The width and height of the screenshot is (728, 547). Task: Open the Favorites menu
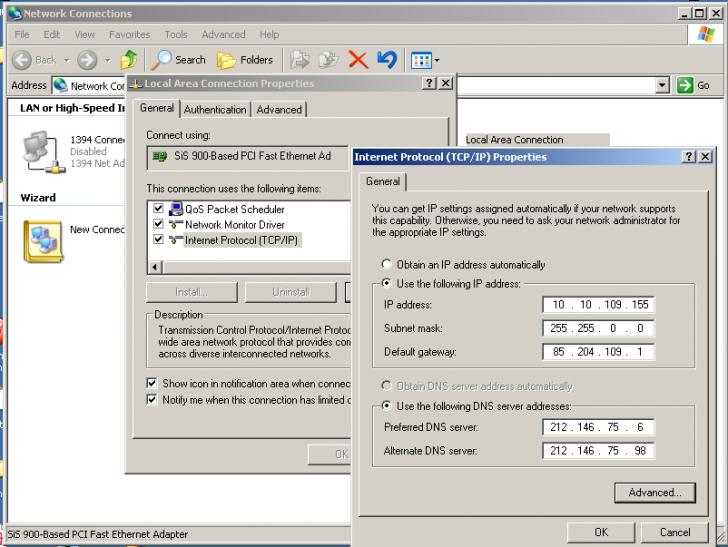[129, 34]
